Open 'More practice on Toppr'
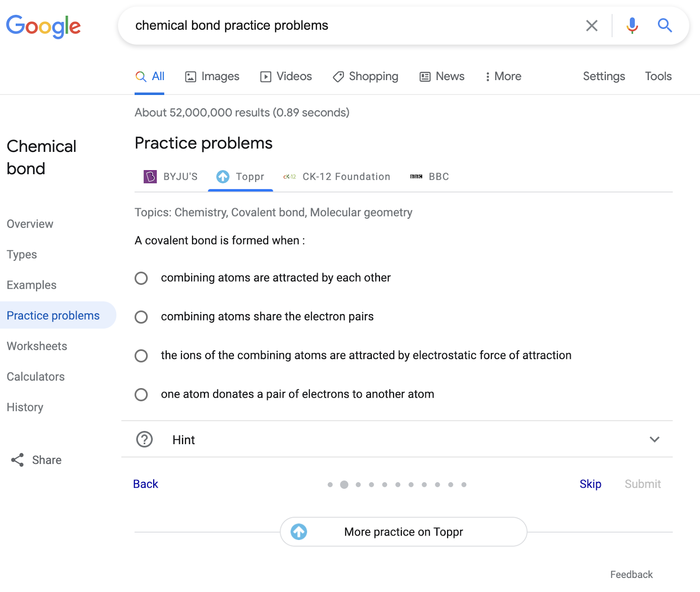Viewport: 700px width, 592px height. coord(403,532)
